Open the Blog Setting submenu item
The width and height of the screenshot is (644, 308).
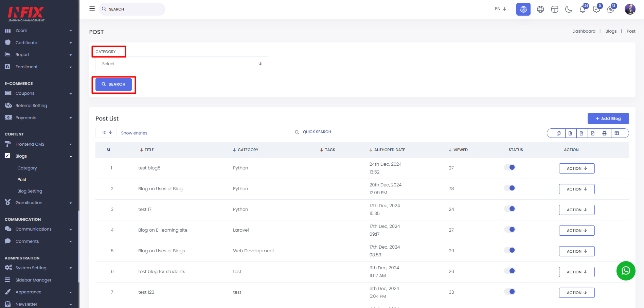30,191
